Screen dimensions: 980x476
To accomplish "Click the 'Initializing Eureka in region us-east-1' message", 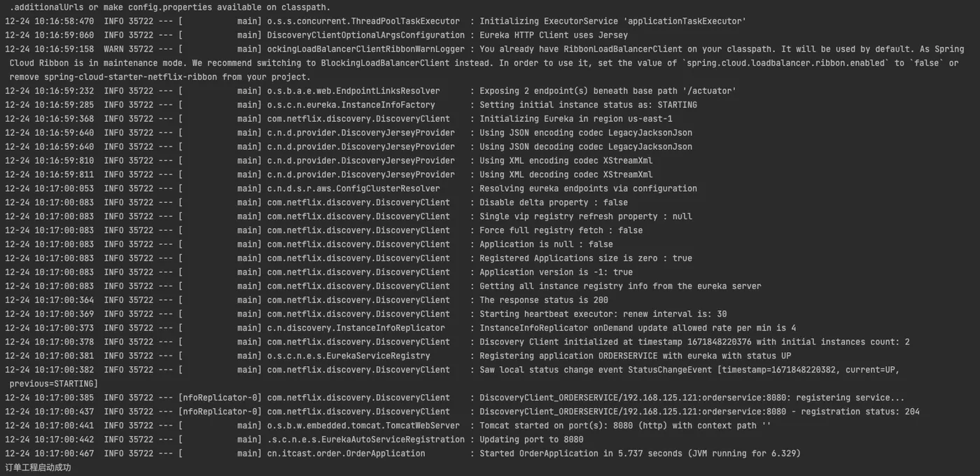I will tap(575, 119).
